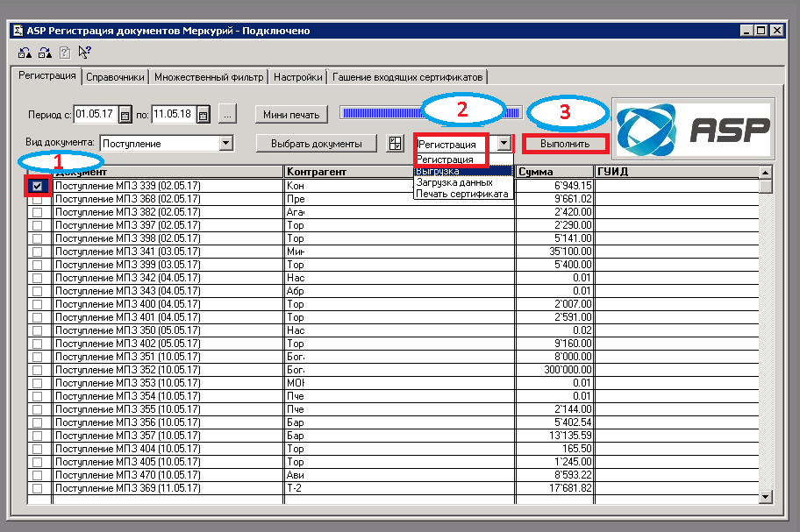Check the Поступление МПЗ 382 row checkbox
The image size is (800, 532).
tap(37, 212)
